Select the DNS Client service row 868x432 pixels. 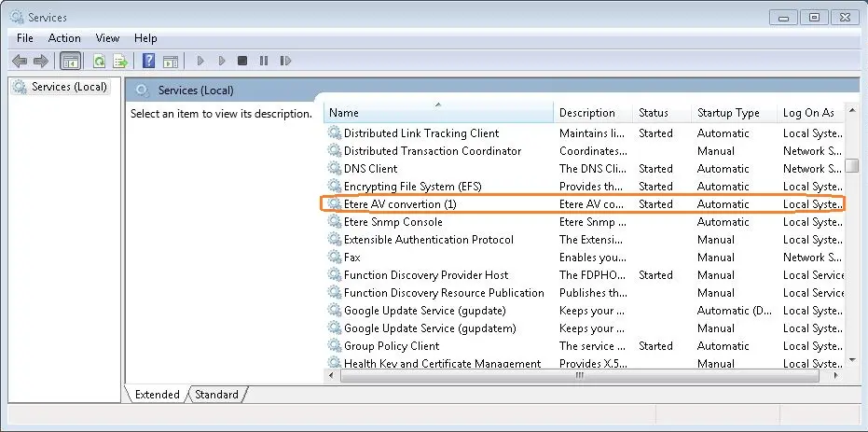coord(370,169)
